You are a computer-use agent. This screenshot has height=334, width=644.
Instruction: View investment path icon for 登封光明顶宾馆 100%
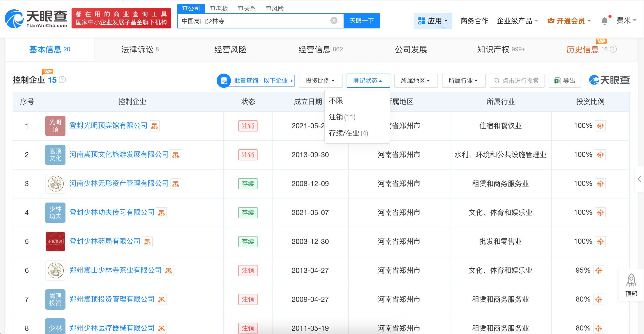click(600, 126)
